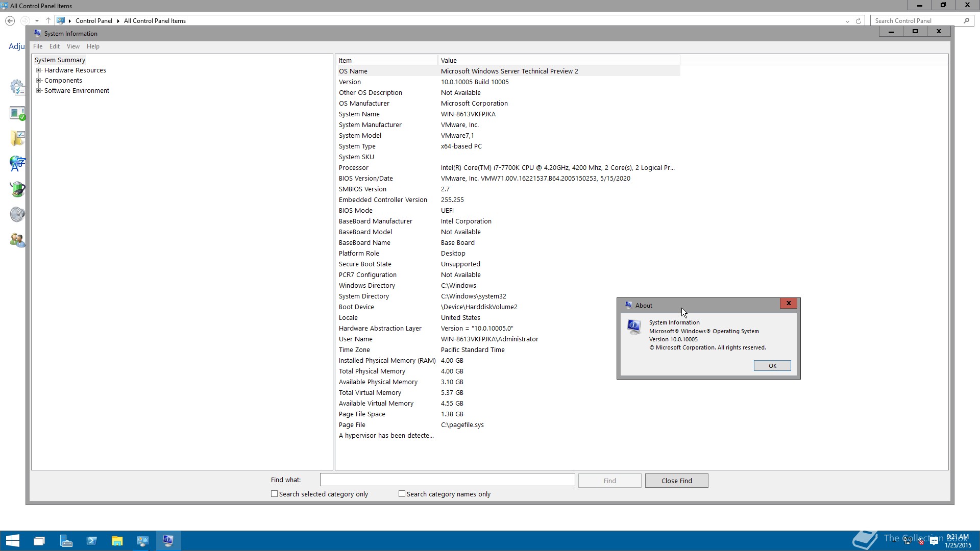Click the Find what text field

click(447, 480)
